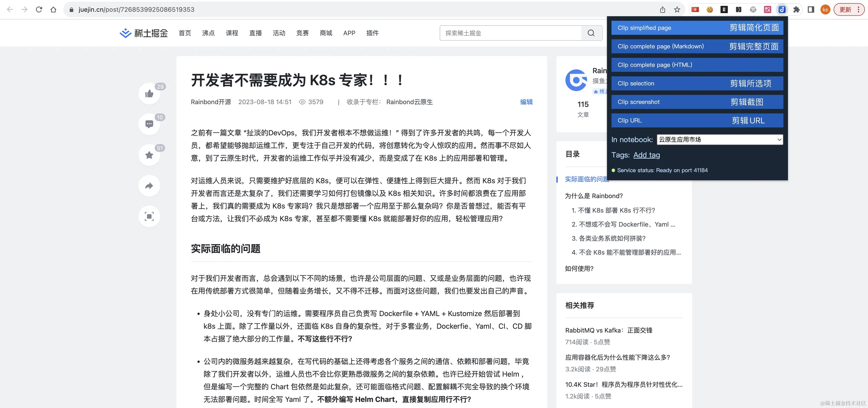Click the 115 文章 count
This screenshot has height=408, width=868.
(x=583, y=109)
